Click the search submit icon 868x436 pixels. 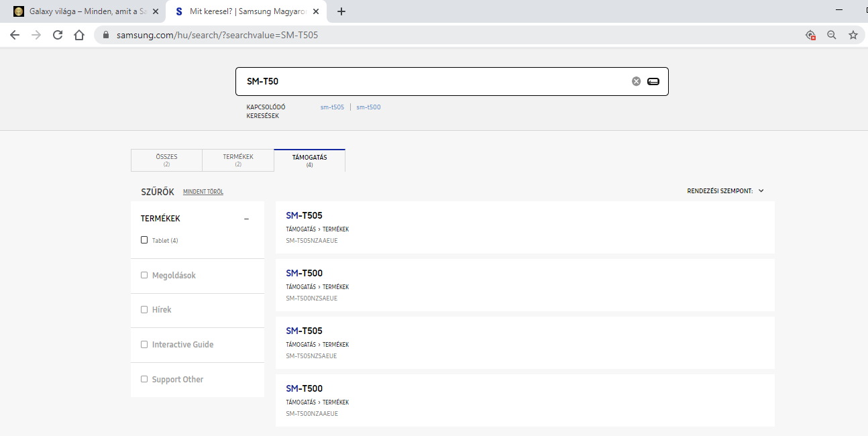tap(653, 81)
